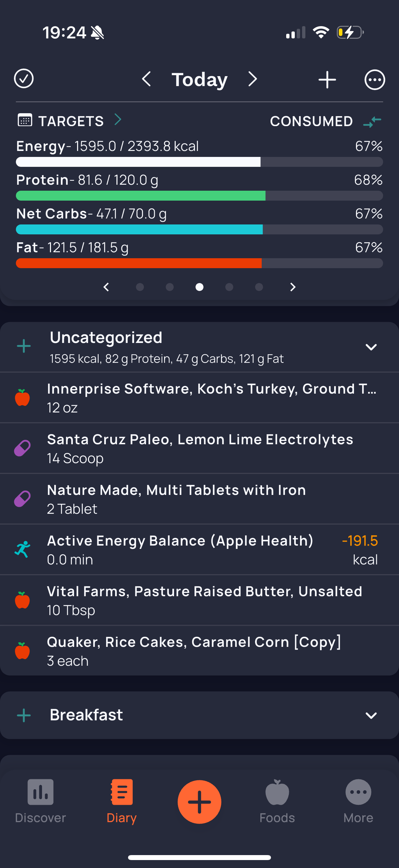The image size is (399, 868).
Task: Tap the diary completion checkmark icon
Action: [x=23, y=79]
